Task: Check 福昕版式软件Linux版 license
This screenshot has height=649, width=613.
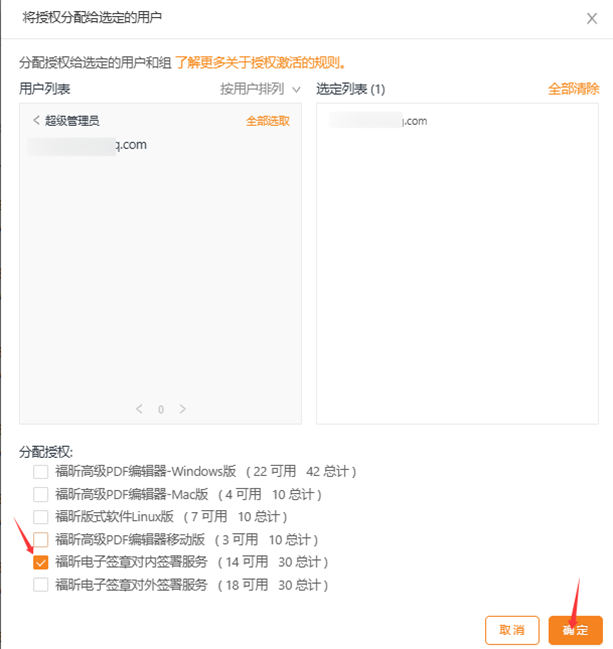Action: pyautogui.click(x=41, y=517)
